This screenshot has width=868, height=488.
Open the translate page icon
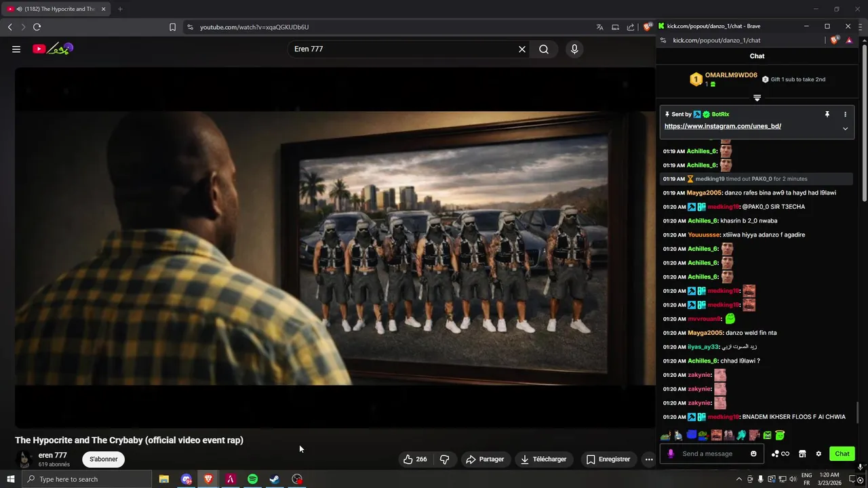(599, 27)
